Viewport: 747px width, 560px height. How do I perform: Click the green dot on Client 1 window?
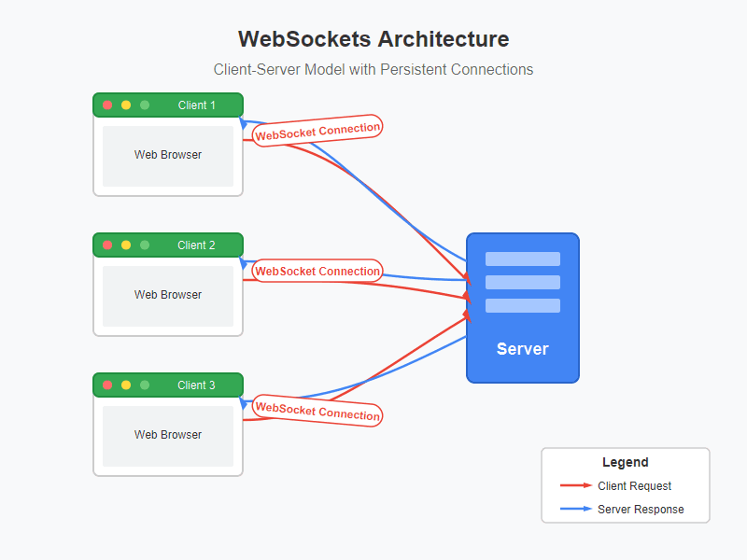[x=145, y=105]
